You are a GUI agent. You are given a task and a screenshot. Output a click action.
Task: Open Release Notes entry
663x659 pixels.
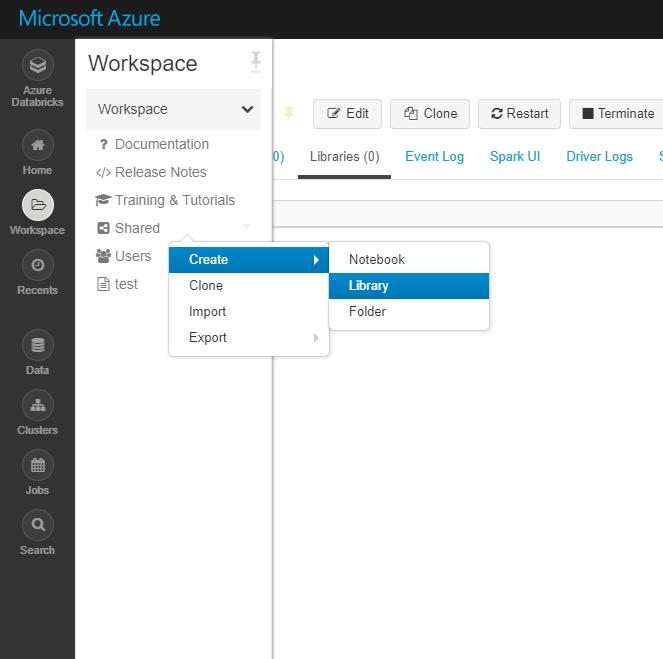click(161, 172)
